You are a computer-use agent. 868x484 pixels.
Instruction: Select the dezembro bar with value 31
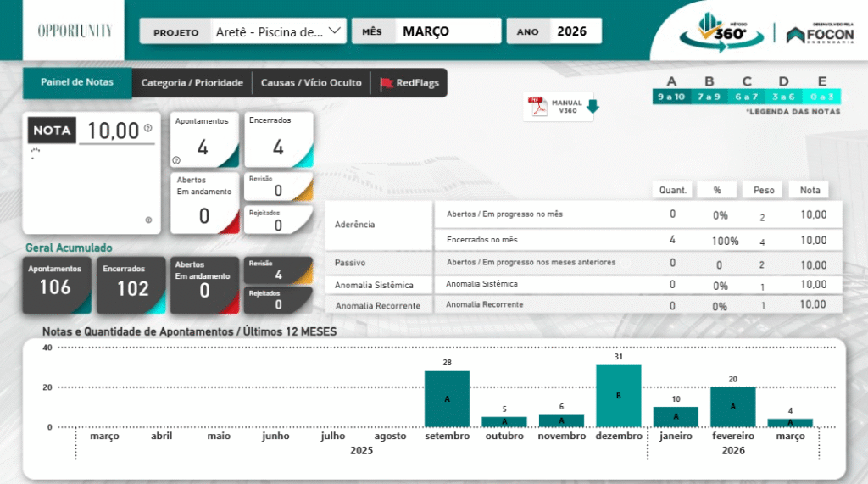click(x=618, y=395)
